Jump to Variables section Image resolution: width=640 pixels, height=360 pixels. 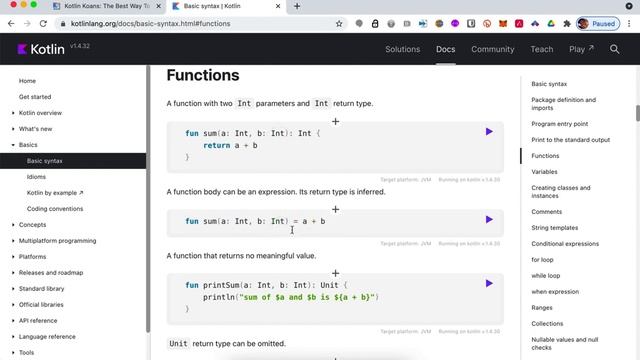pos(544,171)
